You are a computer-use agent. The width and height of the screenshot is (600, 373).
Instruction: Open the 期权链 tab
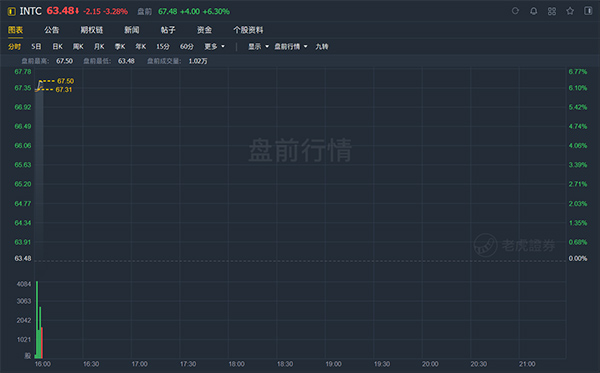pyautogui.click(x=91, y=30)
